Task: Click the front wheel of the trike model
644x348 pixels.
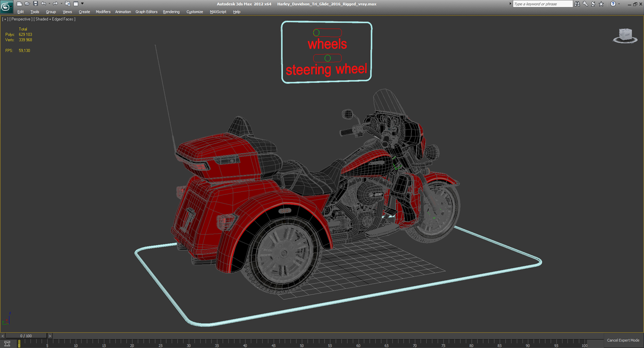Action: (435, 213)
